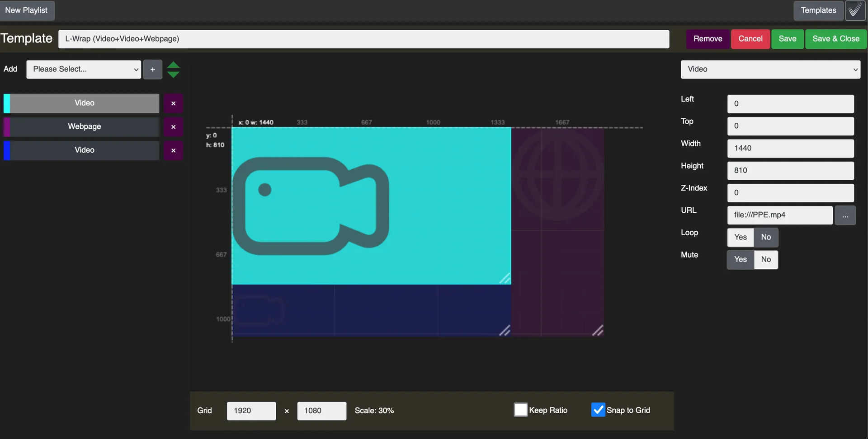The height and width of the screenshot is (439, 868).
Task: Select the bottom Video layer in list
Action: coord(85,150)
